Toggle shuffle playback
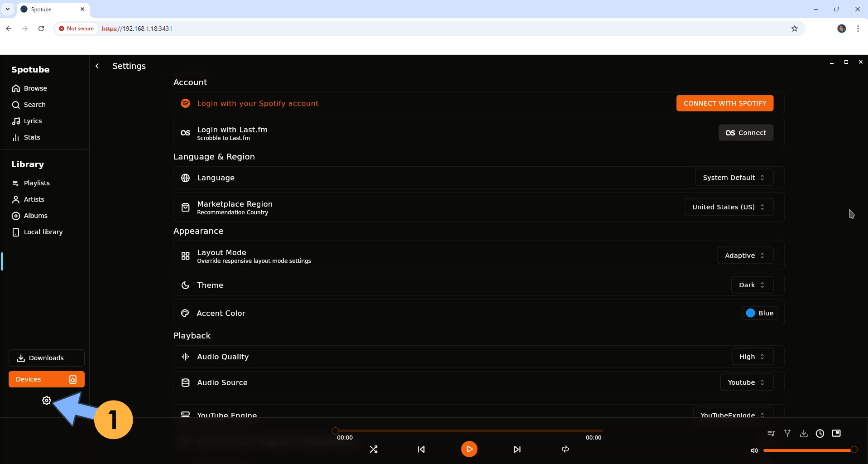 tap(374, 449)
